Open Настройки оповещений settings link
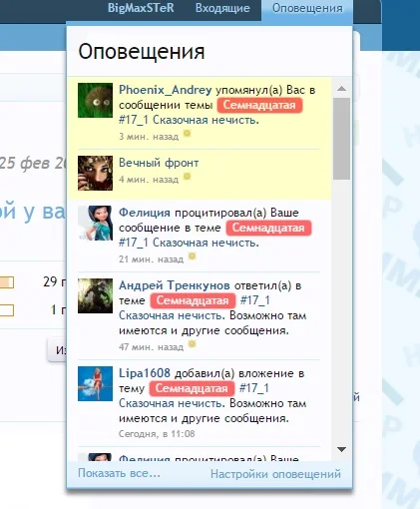The width and height of the screenshot is (420, 509). pyautogui.click(x=275, y=474)
